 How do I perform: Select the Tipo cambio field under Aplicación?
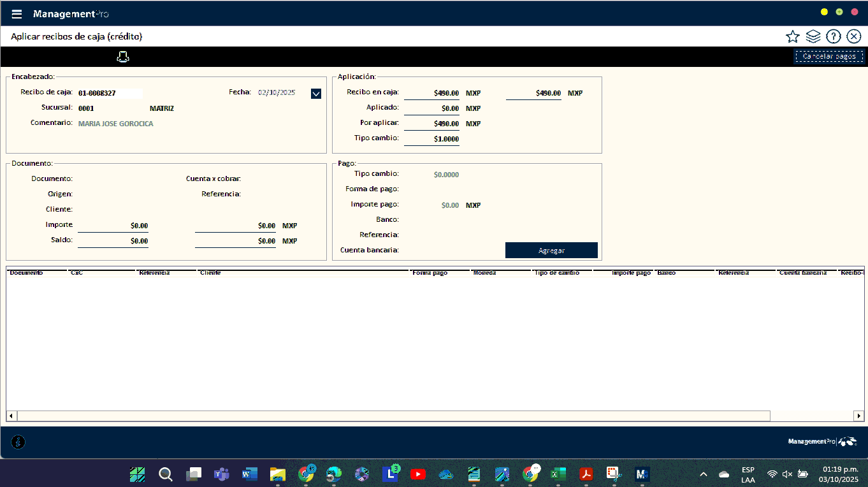431,139
